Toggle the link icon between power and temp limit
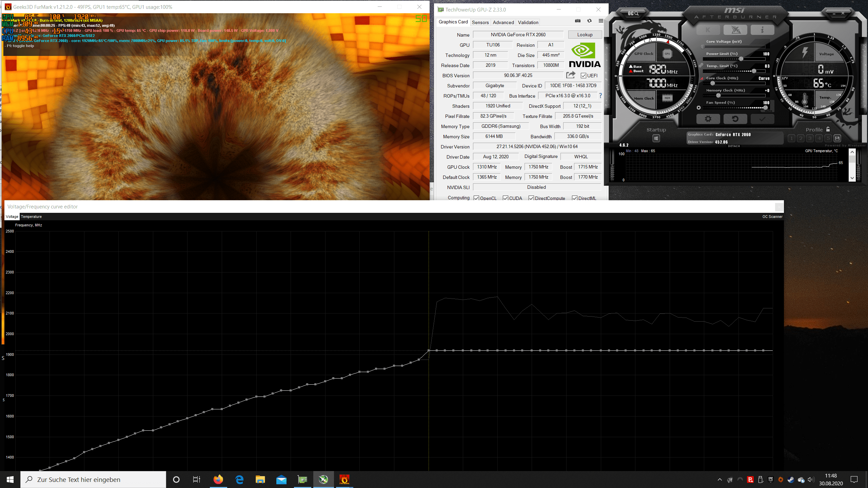Image resolution: width=868 pixels, height=488 pixels. point(701,65)
